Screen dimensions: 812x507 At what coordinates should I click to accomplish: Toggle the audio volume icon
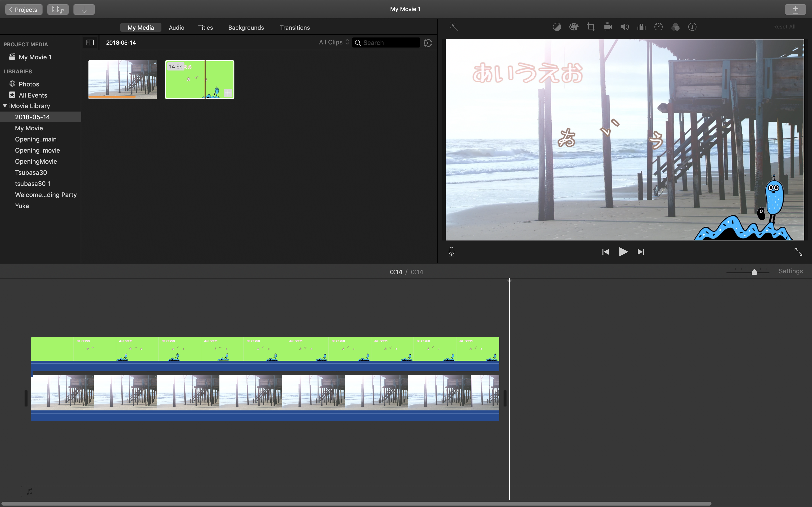(x=624, y=27)
